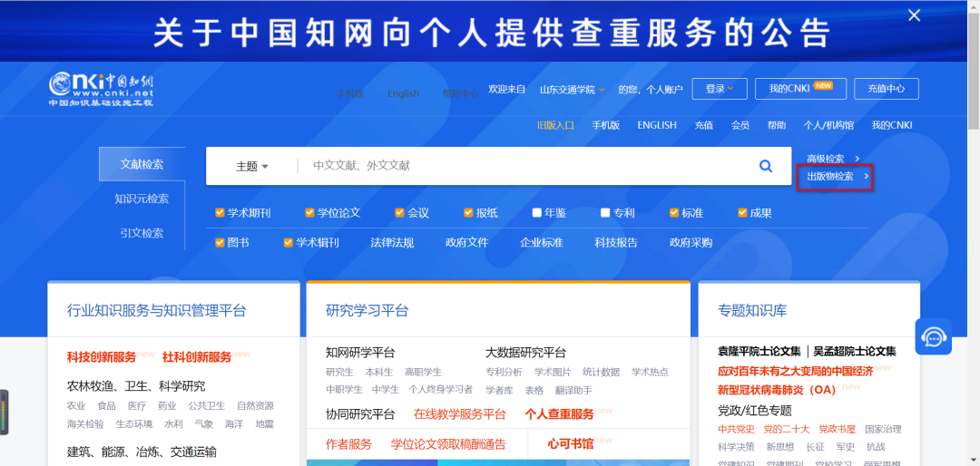Click the CNKI logo
Screen dimensions: 980x466
(102, 90)
